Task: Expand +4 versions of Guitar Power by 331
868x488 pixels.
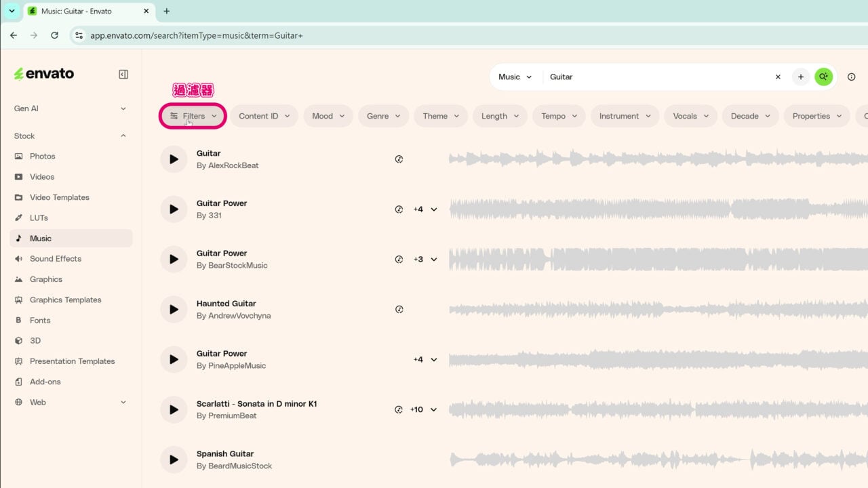Action: pyautogui.click(x=425, y=209)
